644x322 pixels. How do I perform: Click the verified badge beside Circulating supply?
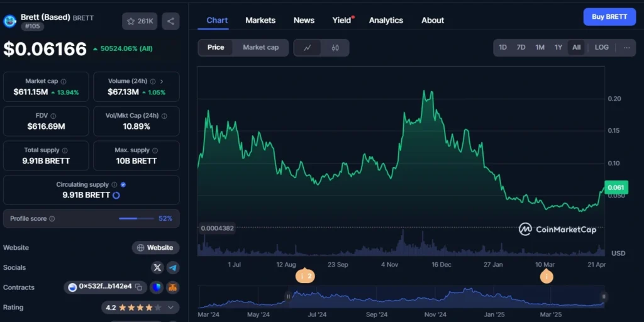coord(123,185)
